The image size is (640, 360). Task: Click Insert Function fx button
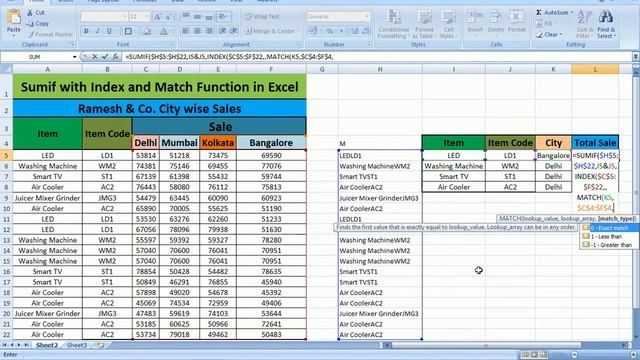coord(116,57)
